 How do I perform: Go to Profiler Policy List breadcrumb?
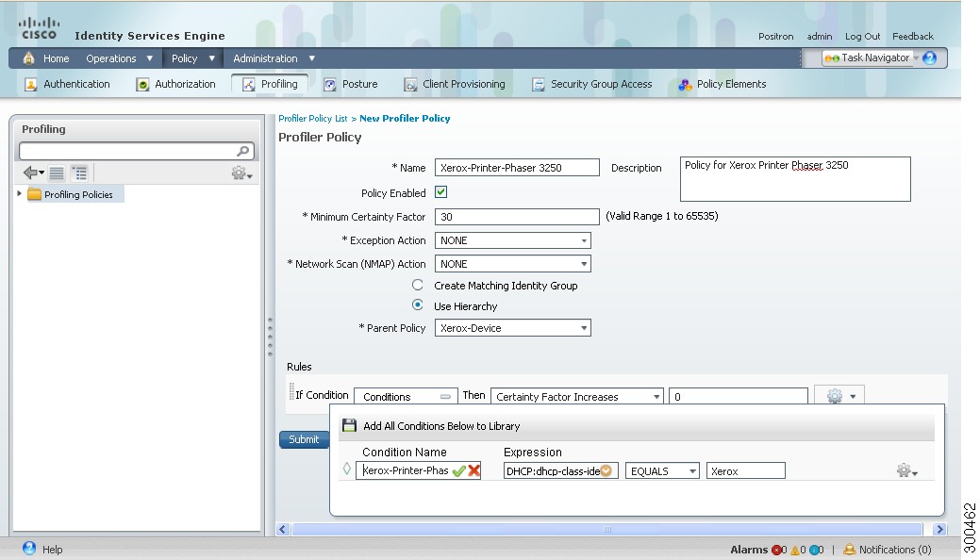click(x=312, y=118)
